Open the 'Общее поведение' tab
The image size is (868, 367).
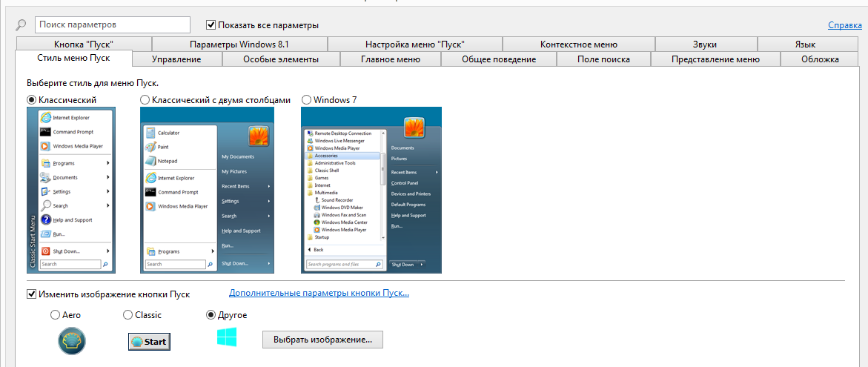click(x=499, y=59)
